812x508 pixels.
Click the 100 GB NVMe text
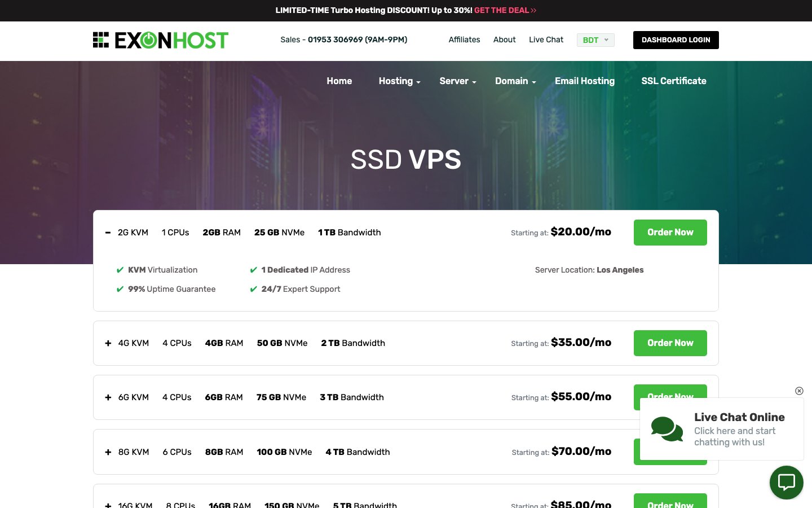click(284, 452)
